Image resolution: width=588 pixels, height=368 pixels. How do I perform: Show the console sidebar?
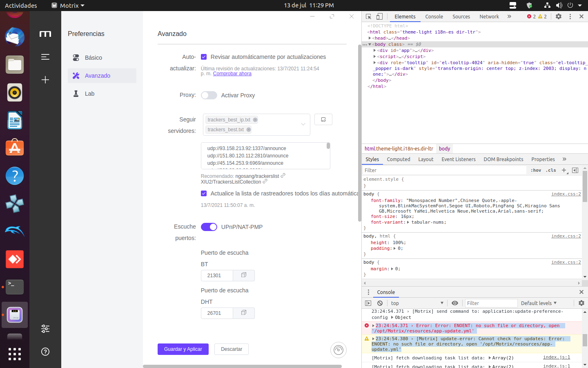(368, 303)
